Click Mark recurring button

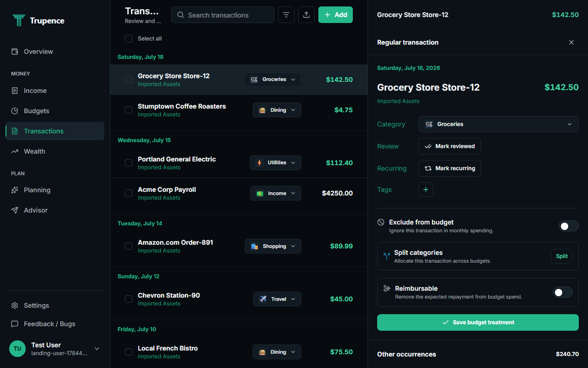(450, 168)
